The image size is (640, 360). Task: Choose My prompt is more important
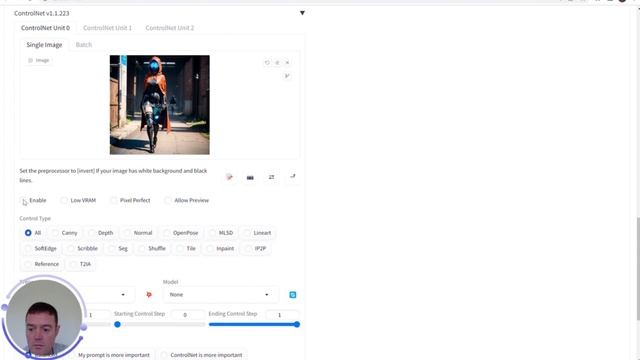click(x=110, y=355)
